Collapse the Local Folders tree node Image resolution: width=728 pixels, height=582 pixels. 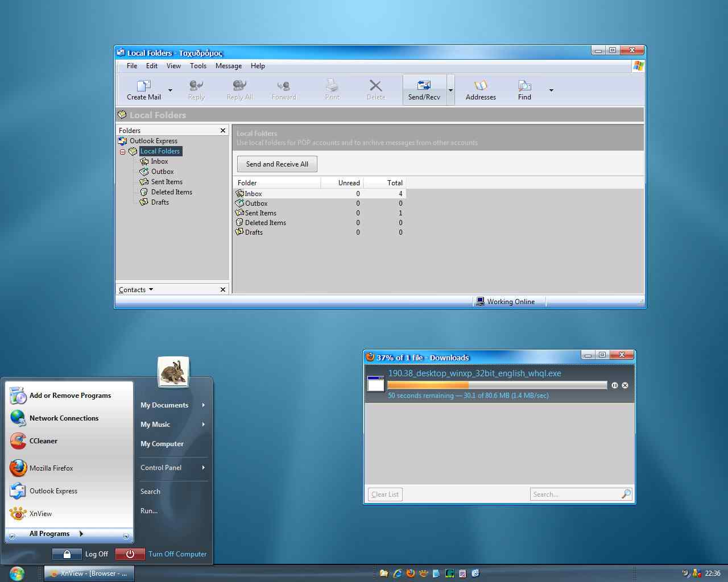pyautogui.click(x=122, y=152)
